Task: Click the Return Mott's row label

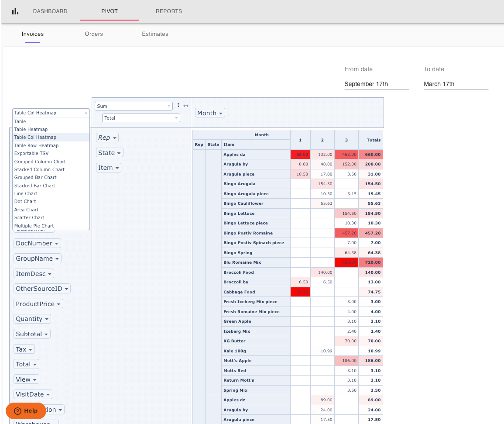Action: pyautogui.click(x=256, y=381)
